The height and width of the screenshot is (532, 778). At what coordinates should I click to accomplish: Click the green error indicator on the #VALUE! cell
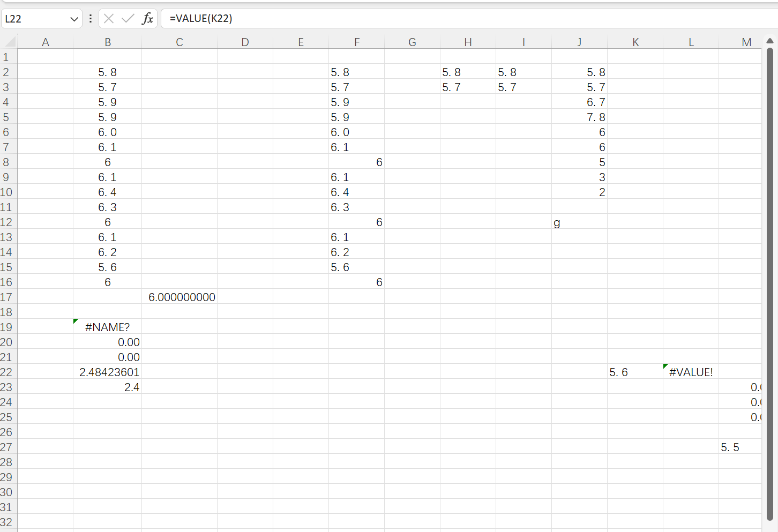666,366
